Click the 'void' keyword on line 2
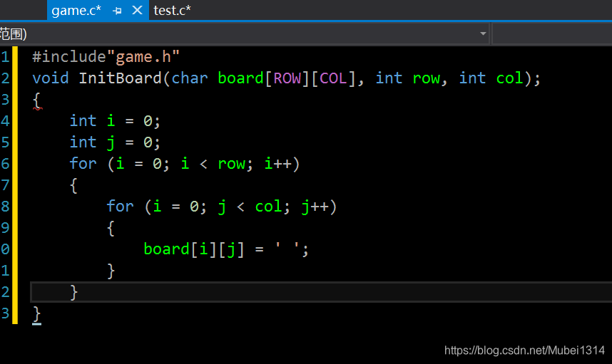Screen dimensions: 612x364 [x=51, y=78]
